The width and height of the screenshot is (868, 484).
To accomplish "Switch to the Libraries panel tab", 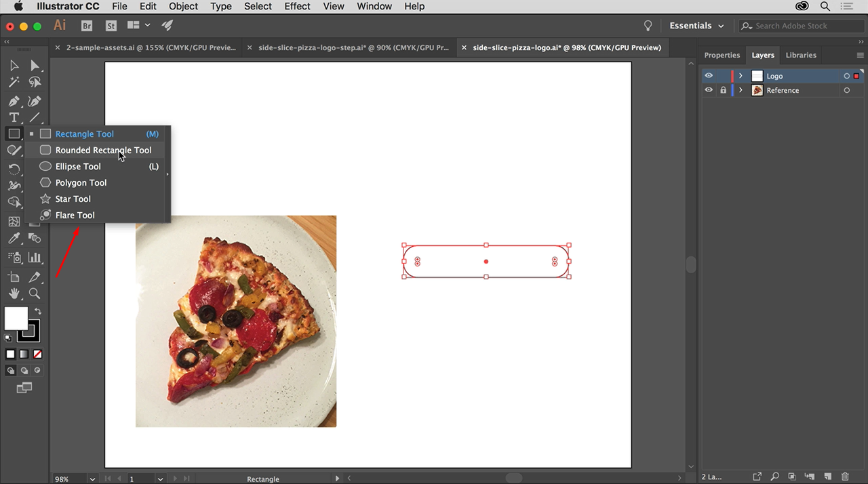I will [x=801, y=55].
